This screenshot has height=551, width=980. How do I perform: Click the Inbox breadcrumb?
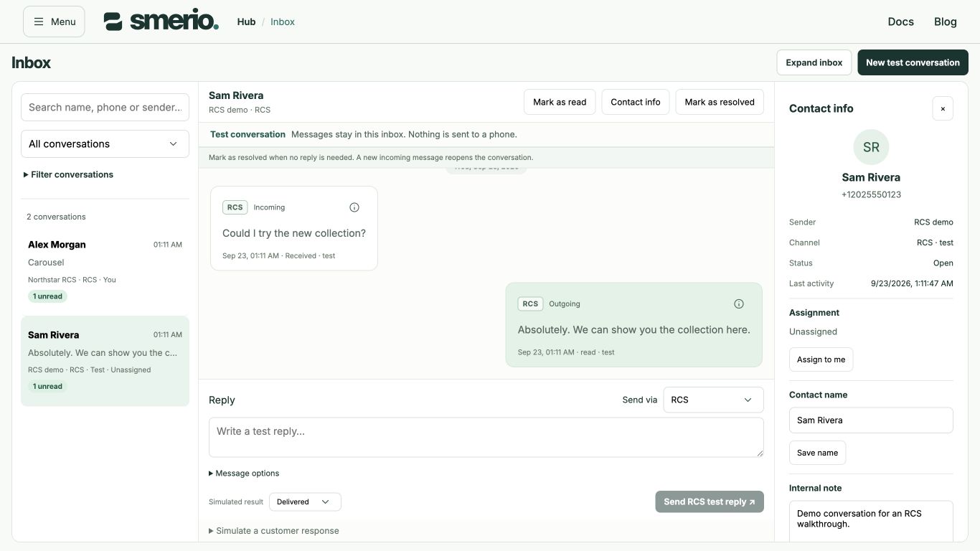(x=283, y=22)
